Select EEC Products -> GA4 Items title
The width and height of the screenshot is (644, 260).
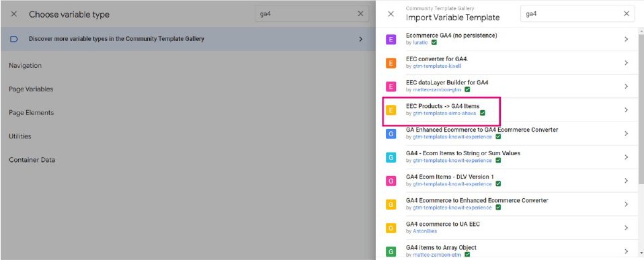(442, 106)
